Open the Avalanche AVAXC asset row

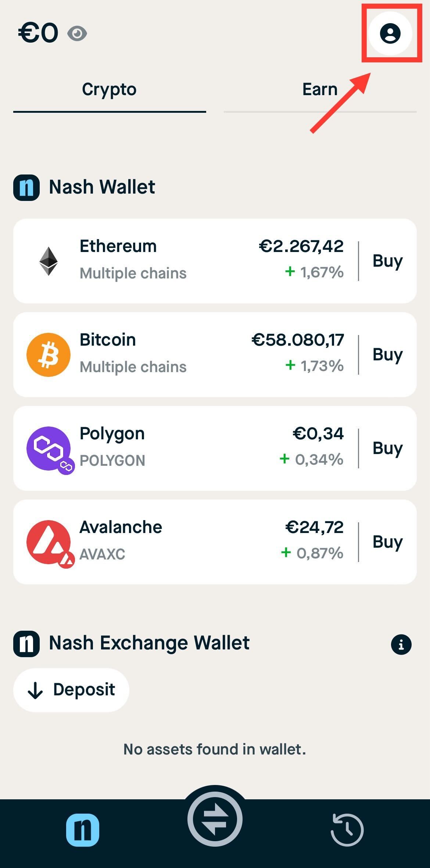pyautogui.click(x=184, y=542)
